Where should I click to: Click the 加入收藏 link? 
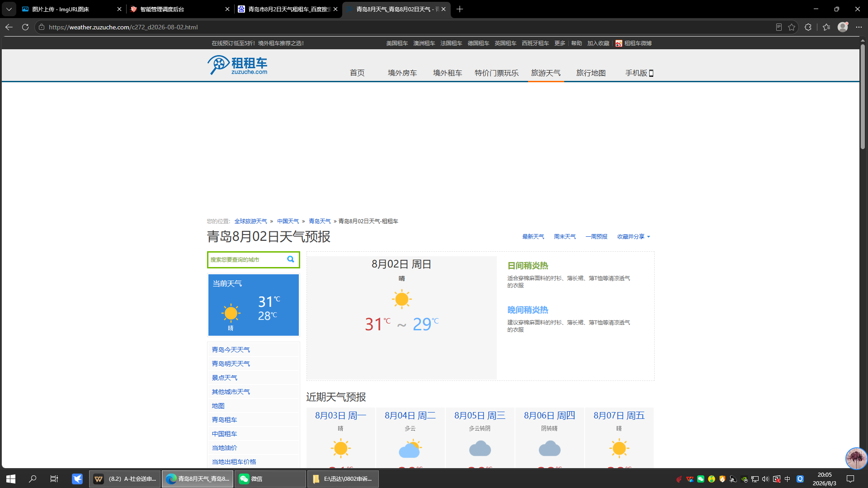pos(598,43)
